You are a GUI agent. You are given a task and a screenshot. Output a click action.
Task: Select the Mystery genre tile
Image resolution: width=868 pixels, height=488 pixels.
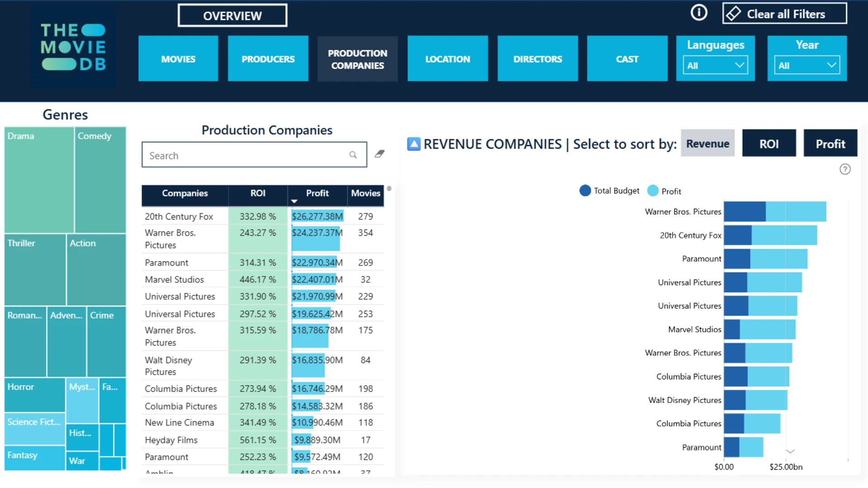pyautogui.click(x=82, y=401)
